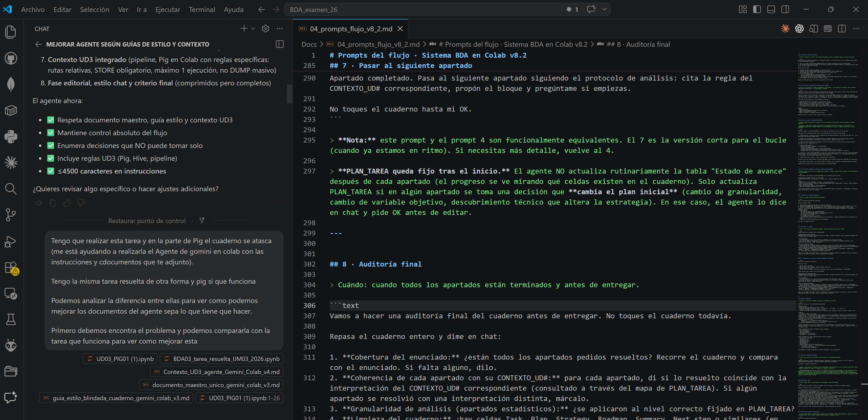Read chat response aloud with speaker icon
Screen dimensions: 868x420
coord(39,203)
